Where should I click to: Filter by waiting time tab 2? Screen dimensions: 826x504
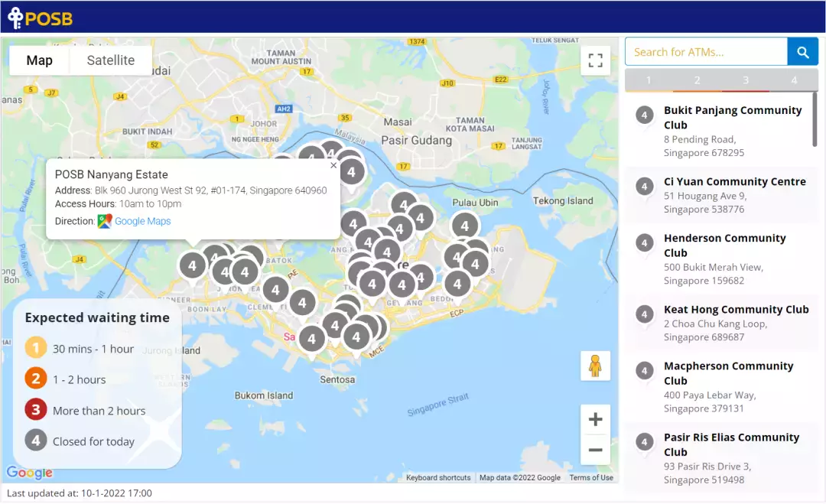[697, 80]
